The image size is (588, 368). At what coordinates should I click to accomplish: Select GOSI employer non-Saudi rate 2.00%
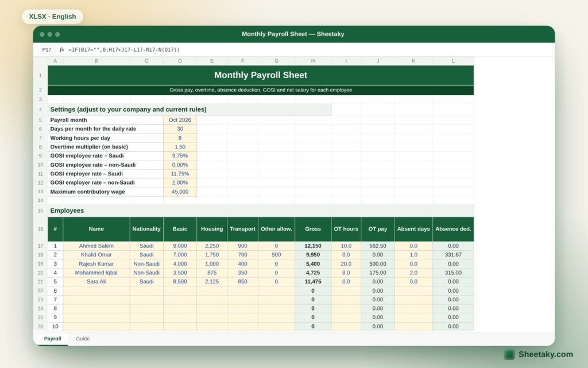180,182
